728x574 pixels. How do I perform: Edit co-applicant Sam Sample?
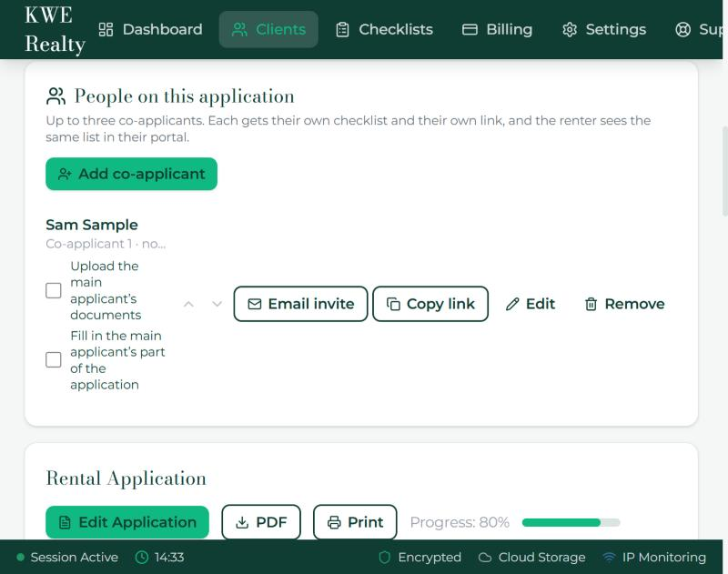coord(531,304)
